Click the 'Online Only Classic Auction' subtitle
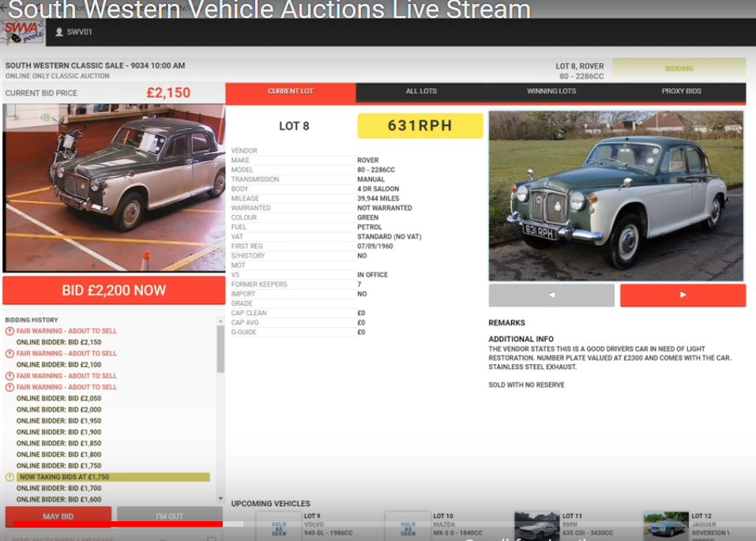Screen dimensions: 756x541 pyautogui.click(x=58, y=76)
